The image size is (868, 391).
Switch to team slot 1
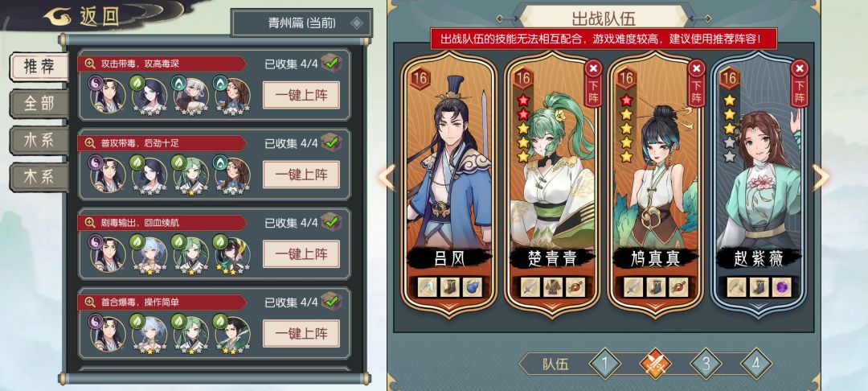(x=604, y=364)
